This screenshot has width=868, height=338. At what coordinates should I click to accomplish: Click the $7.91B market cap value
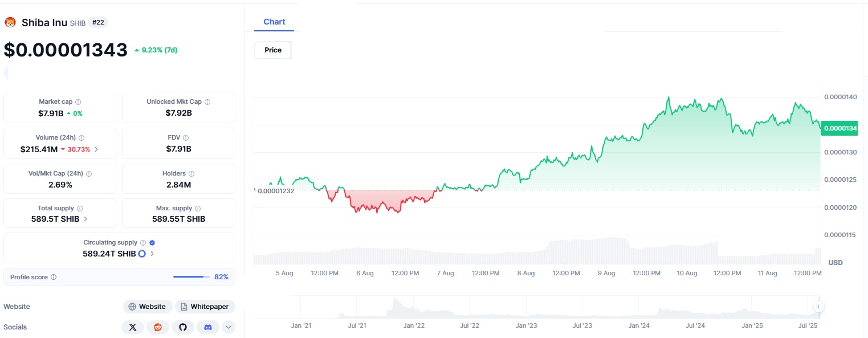tap(51, 113)
